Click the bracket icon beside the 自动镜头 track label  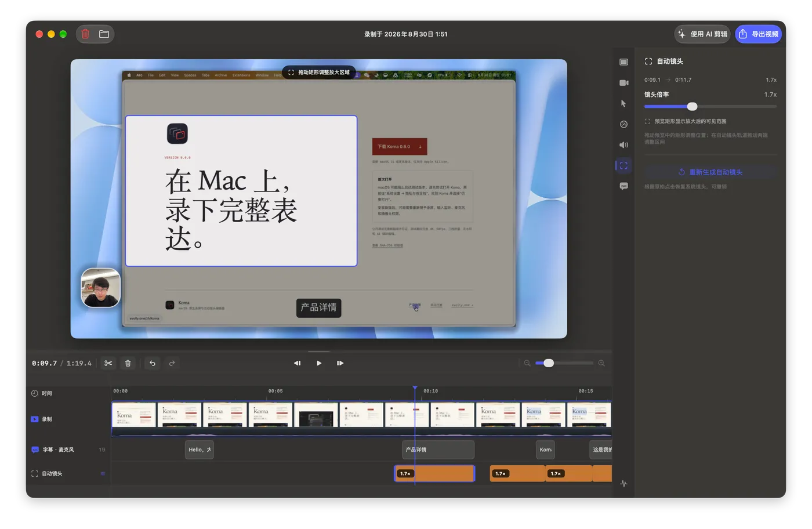35,474
